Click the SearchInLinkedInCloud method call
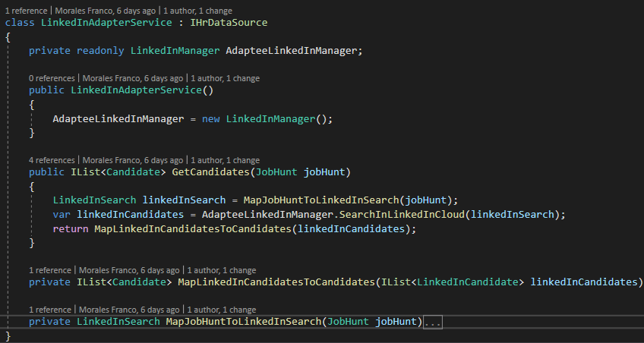Screen dimensions: 644x343 [x=402, y=215]
